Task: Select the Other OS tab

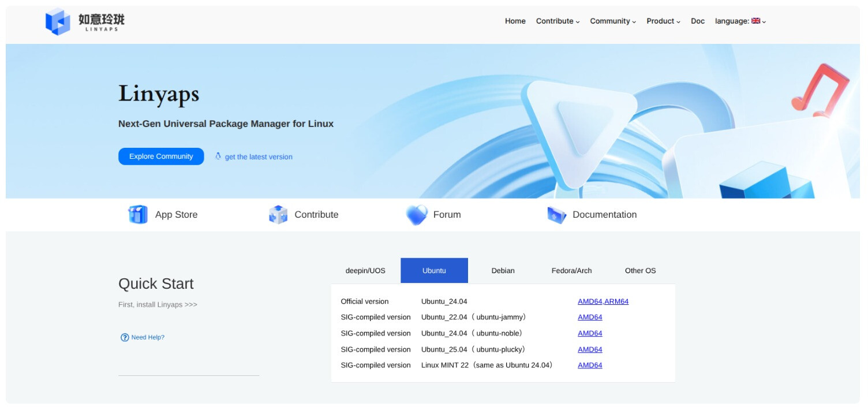Action: (x=640, y=271)
